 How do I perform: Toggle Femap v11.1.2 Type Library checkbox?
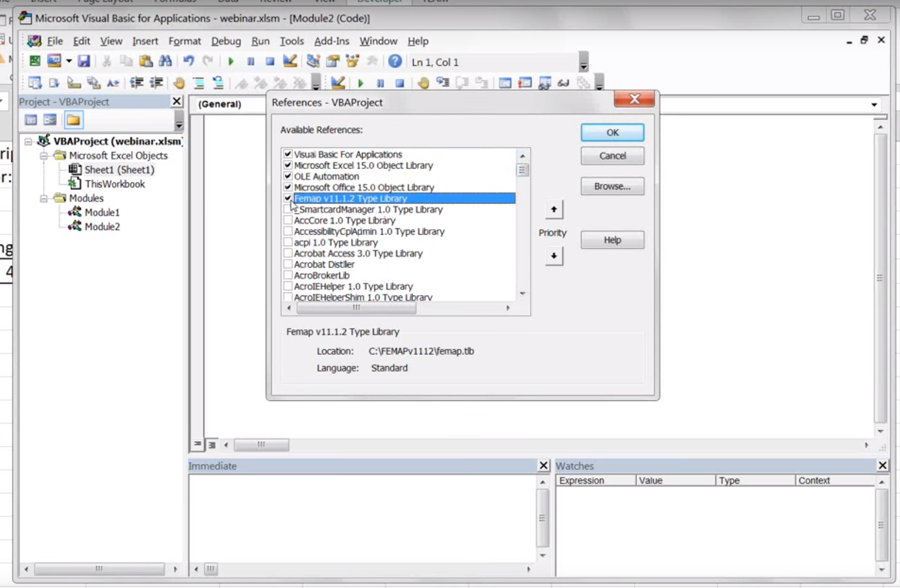coord(288,198)
